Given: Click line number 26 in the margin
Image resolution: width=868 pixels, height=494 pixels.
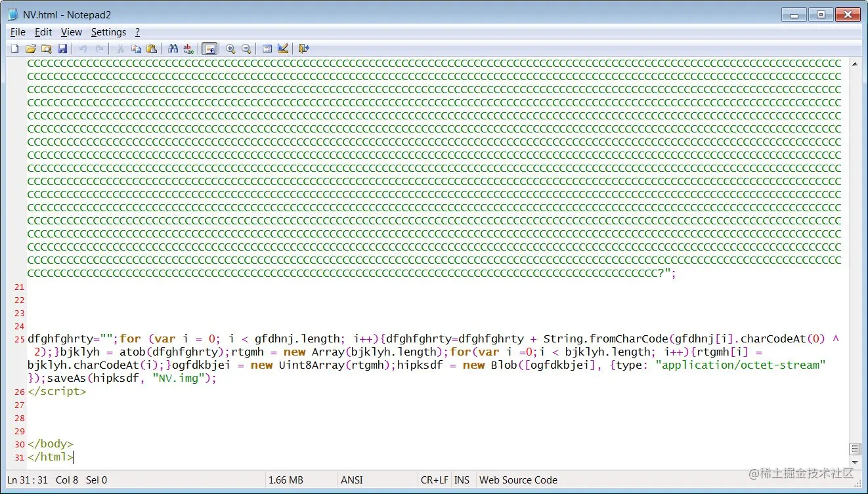Looking at the screenshot, I should tap(19, 392).
